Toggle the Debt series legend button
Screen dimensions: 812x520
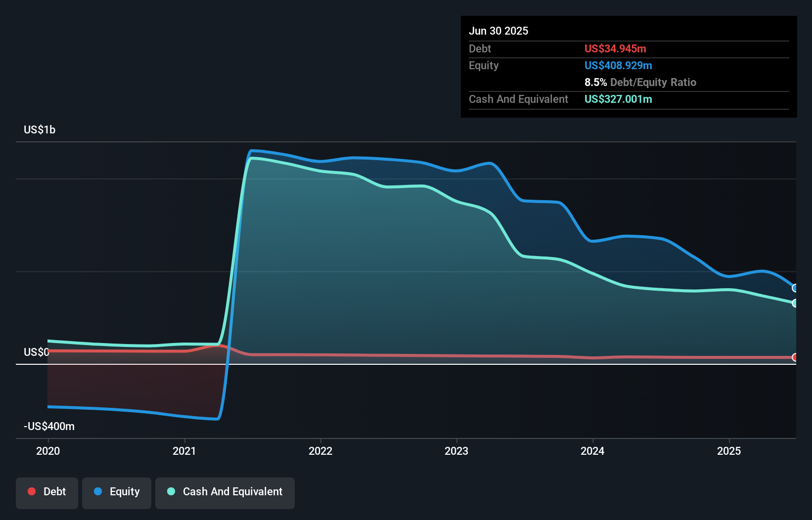pyautogui.click(x=47, y=493)
